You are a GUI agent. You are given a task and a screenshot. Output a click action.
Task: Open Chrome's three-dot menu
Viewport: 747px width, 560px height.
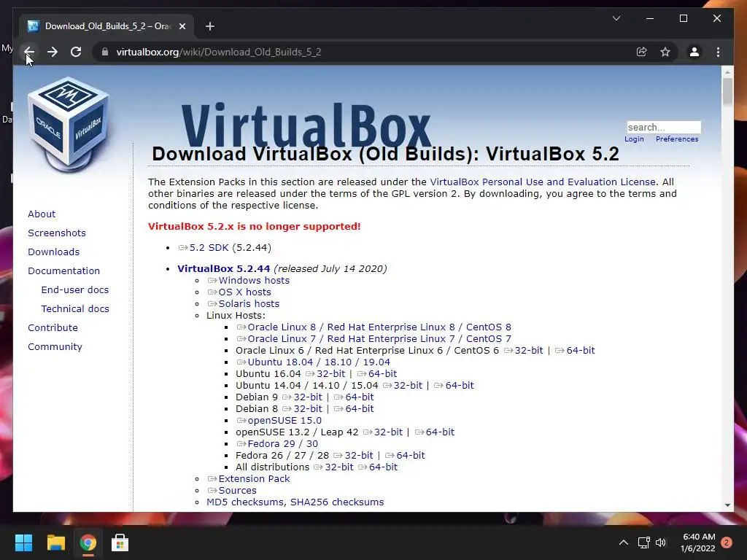[718, 52]
